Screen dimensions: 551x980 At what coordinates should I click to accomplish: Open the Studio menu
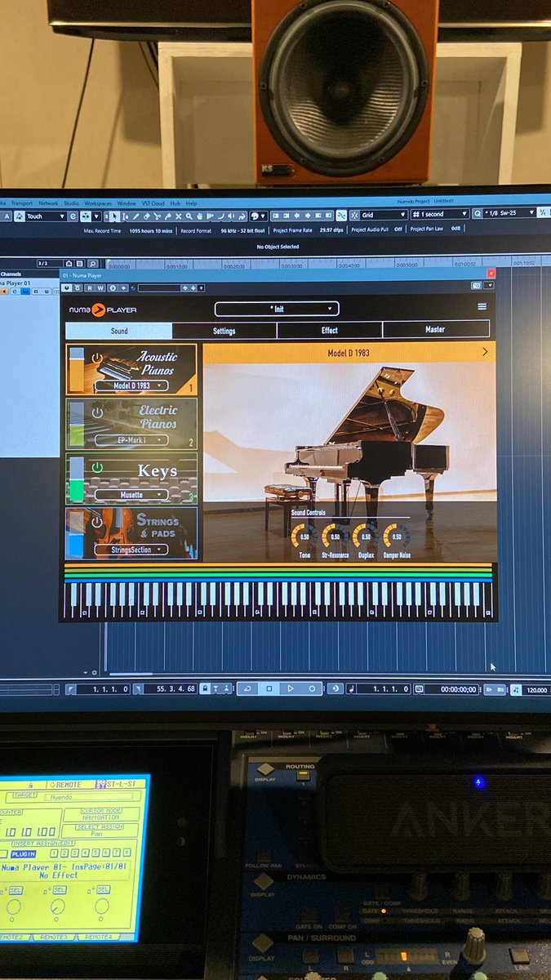coord(71,203)
